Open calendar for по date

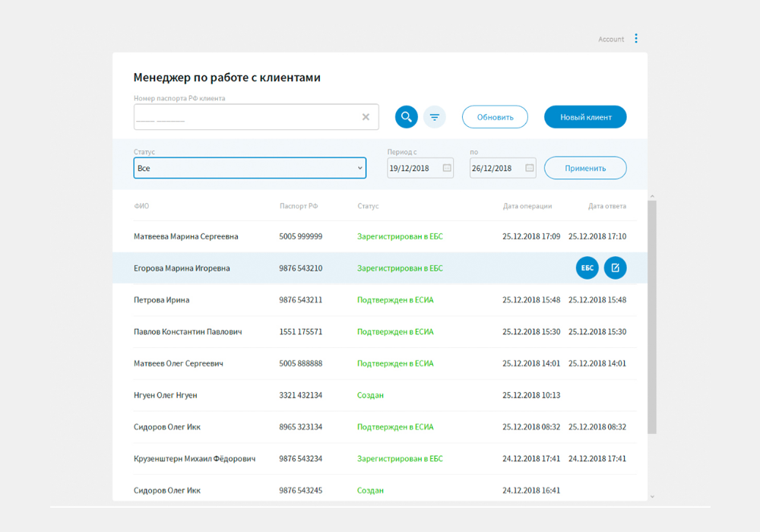529,168
